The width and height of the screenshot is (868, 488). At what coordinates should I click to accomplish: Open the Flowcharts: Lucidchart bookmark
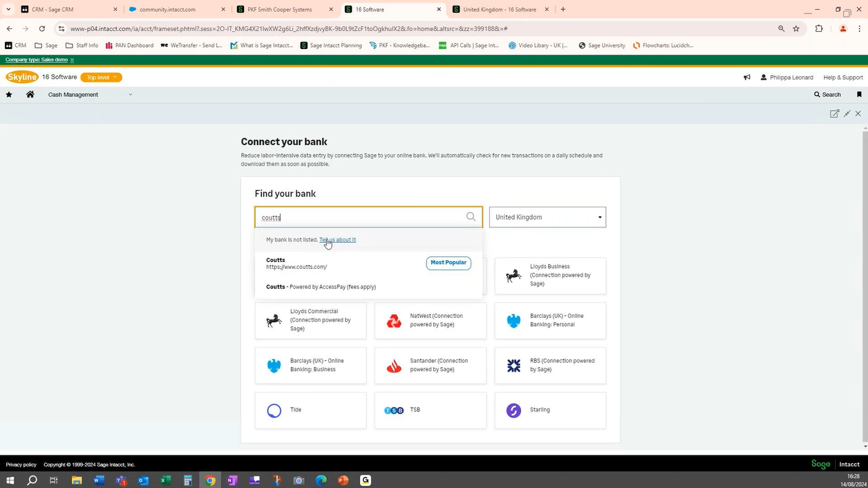click(x=663, y=46)
